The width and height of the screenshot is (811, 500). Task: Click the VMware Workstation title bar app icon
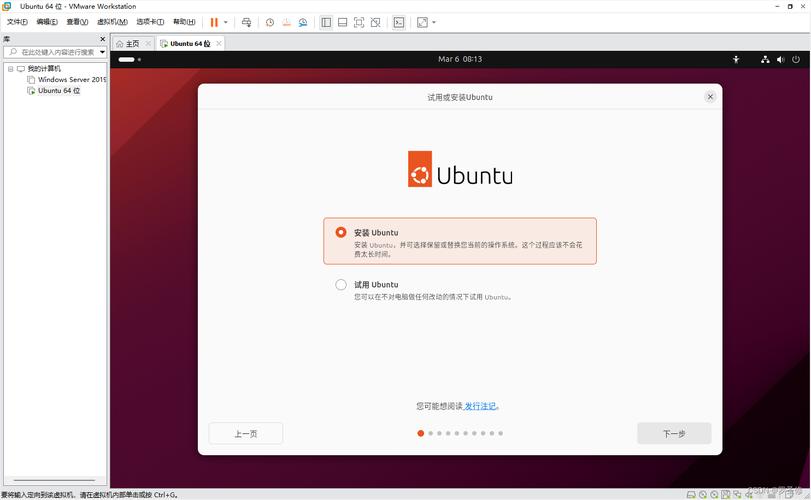(x=7, y=6)
